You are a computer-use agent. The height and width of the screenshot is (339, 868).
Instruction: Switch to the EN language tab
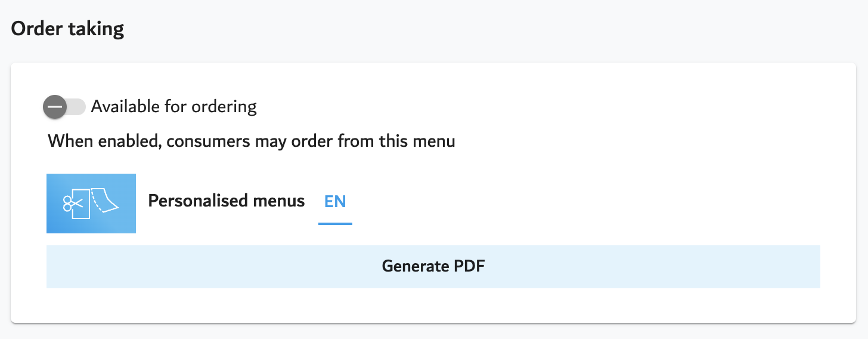(335, 201)
